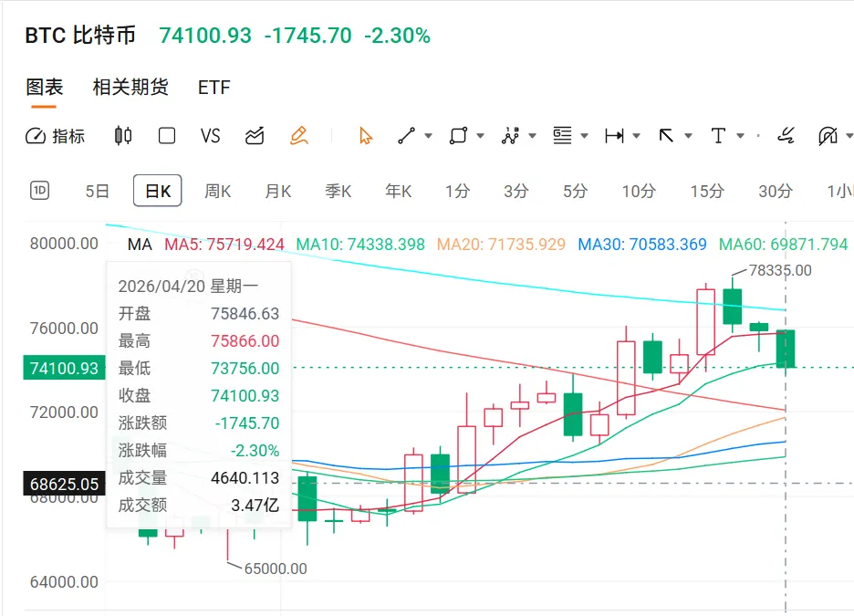Screen dimensions: 854x616
Task: Select the rectangle shape tool
Action: 458,136
